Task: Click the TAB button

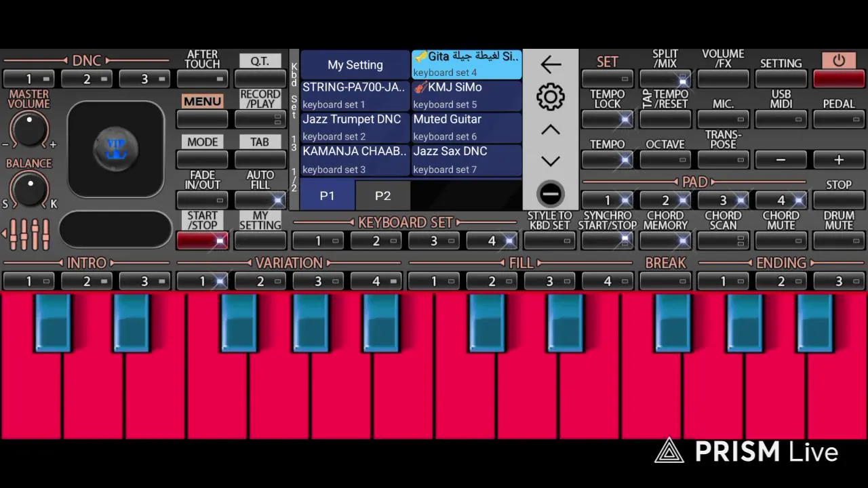Action: point(260,160)
